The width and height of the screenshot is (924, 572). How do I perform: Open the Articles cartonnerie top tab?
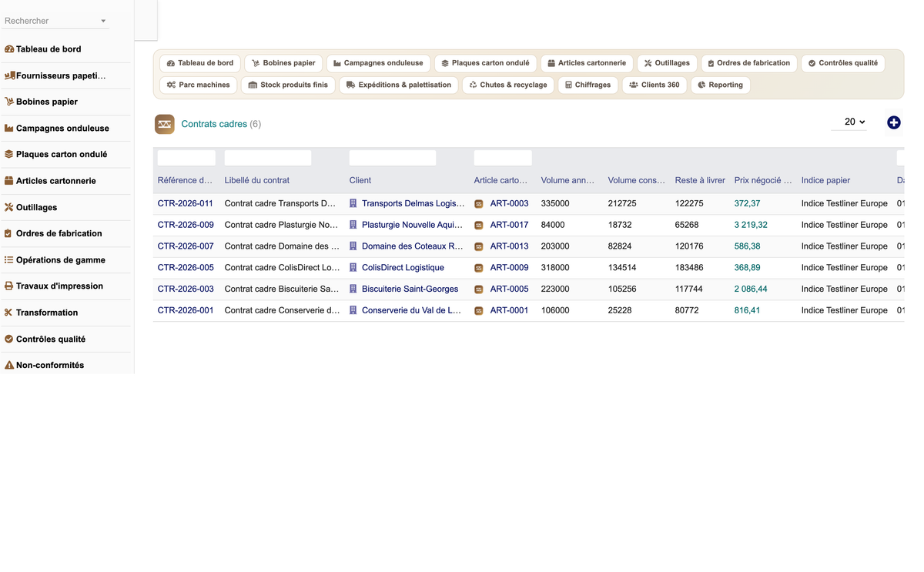coord(587,63)
